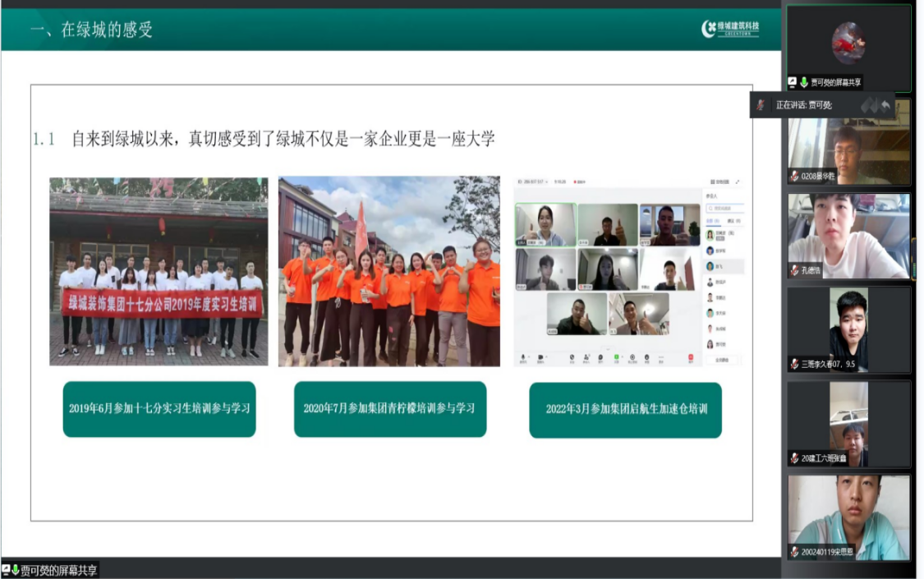924x579 pixels.
Task: Click the orange-shirt group photo on the slide
Action: point(389,271)
